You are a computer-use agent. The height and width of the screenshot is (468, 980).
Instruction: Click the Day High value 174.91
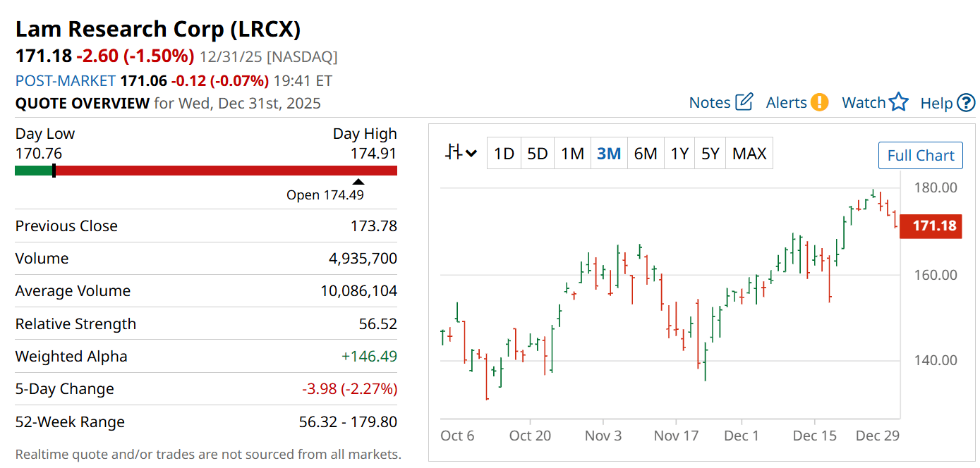click(x=374, y=153)
